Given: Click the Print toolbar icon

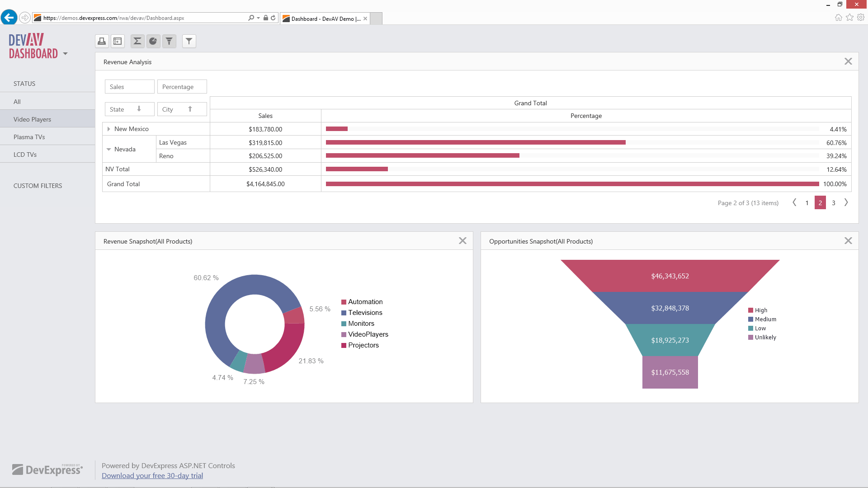Looking at the screenshot, I should click(x=102, y=41).
